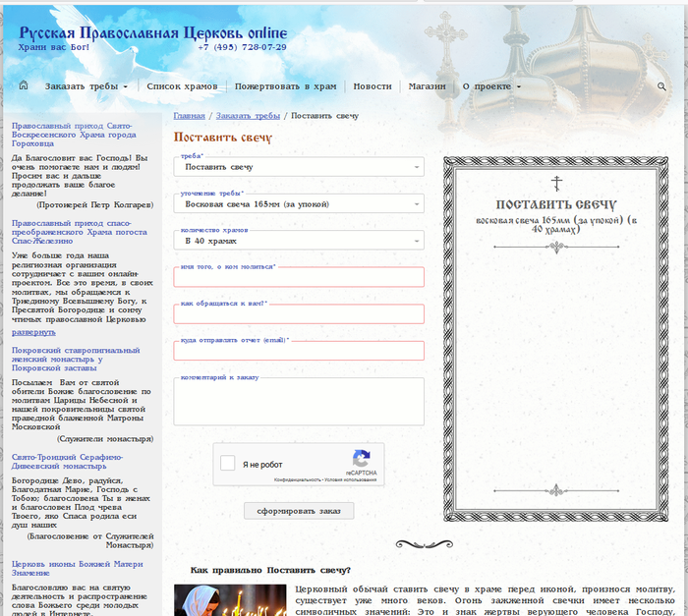
Task: Open the "количество храмов" dropdown
Action: coord(299,240)
